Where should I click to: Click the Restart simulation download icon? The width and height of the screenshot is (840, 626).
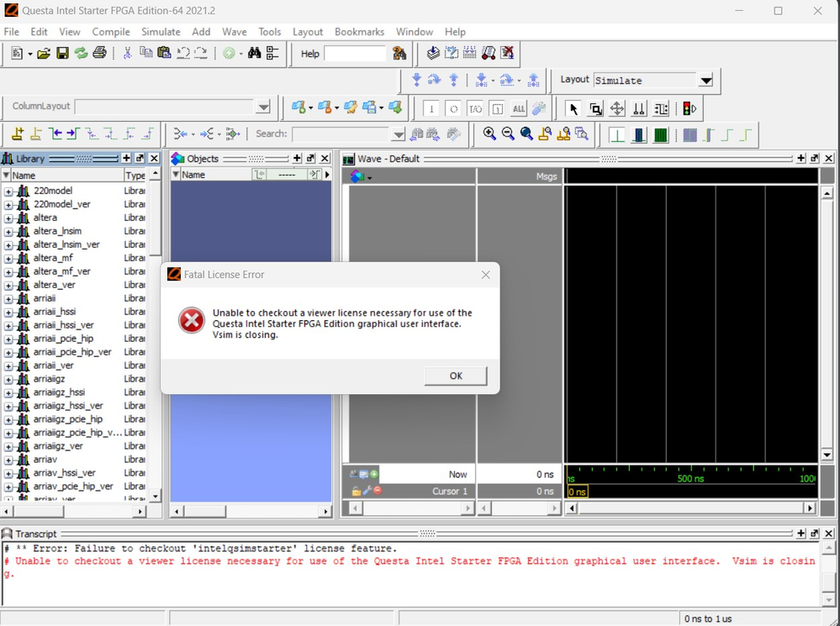pyautogui.click(x=433, y=52)
